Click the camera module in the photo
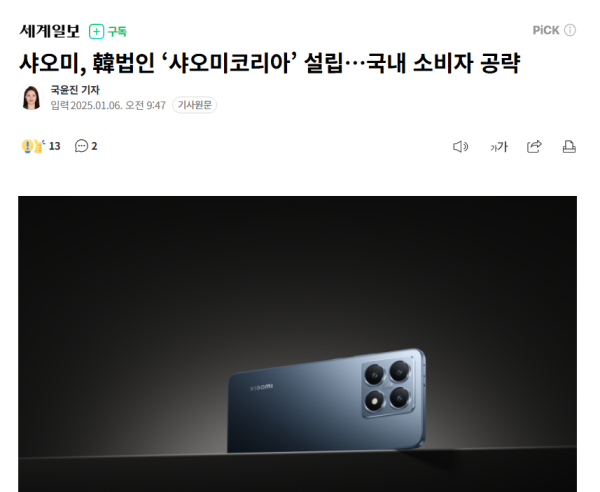The height and width of the screenshot is (492, 600). [388, 387]
